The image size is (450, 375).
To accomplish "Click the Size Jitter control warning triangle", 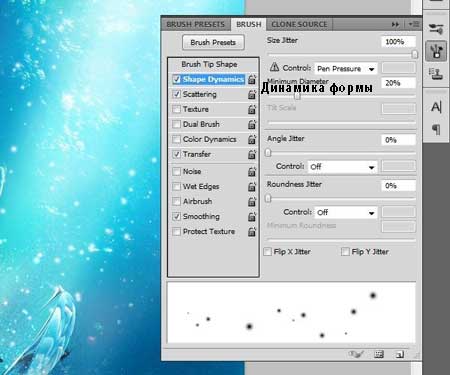I will coord(274,67).
